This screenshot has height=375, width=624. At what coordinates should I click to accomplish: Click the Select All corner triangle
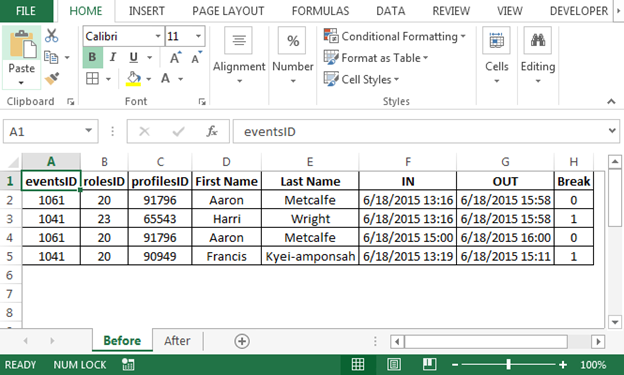click(x=14, y=162)
